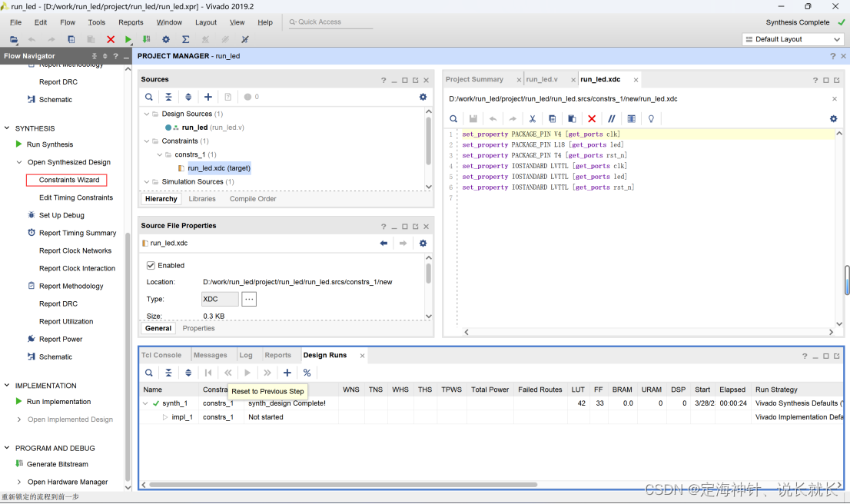Search in the Sources panel
Image resolution: width=850 pixels, height=504 pixels.
click(x=149, y=97)
